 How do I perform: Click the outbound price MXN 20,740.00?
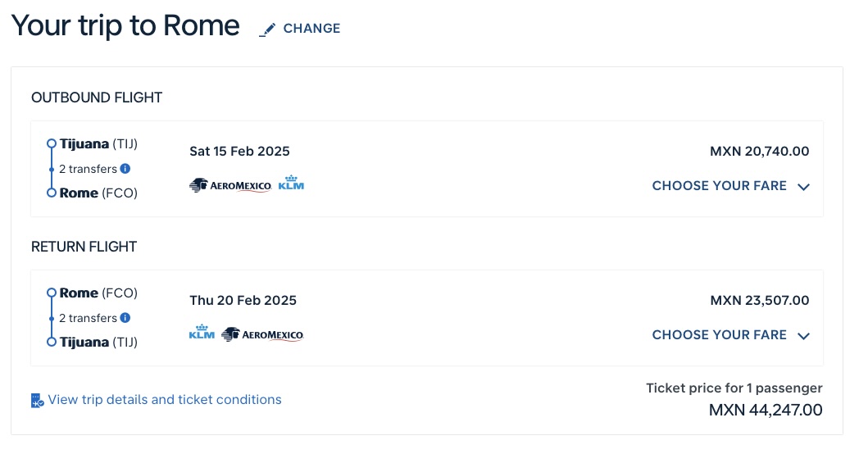click(x=759, y=152)
